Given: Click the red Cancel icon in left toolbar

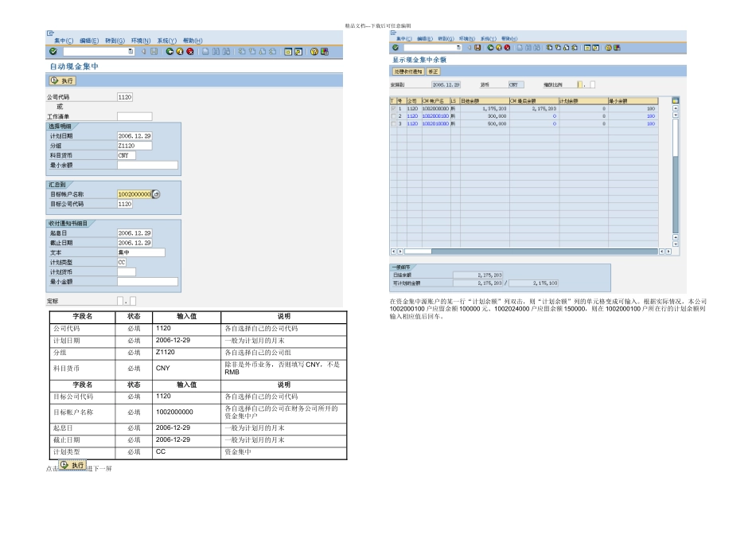Looking at the screenshot, I should (190, 52).
